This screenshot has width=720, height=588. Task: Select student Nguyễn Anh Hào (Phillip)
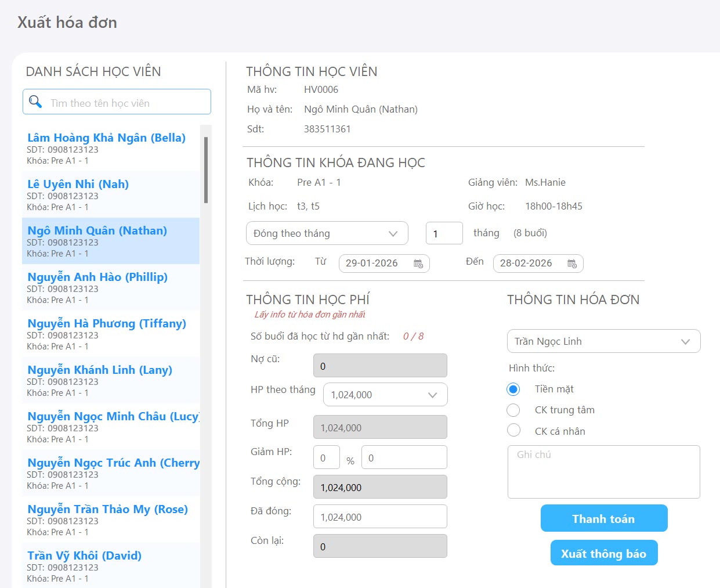tap(97, 277)
